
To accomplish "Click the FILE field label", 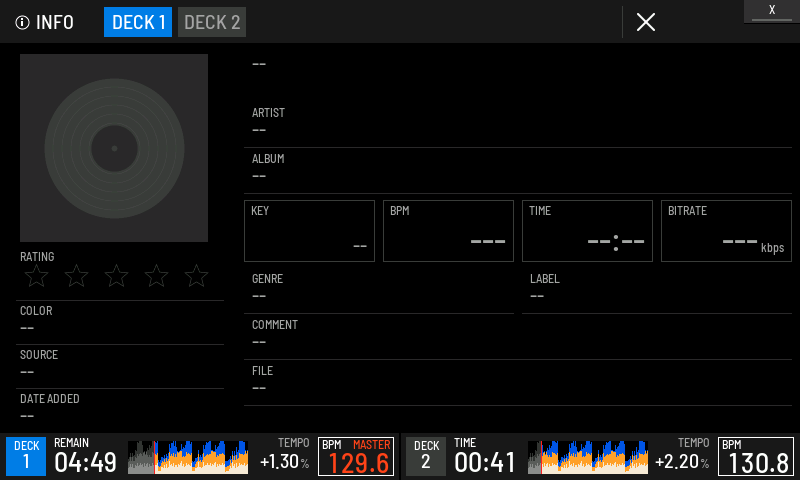I will 262,371.
